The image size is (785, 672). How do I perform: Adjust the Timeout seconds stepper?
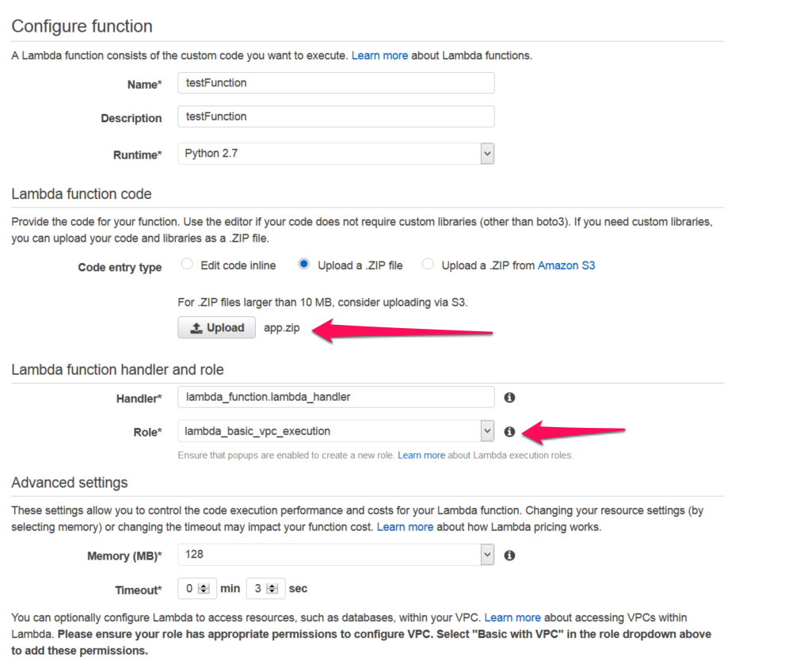pyautogui.click(x=272, y=589)
